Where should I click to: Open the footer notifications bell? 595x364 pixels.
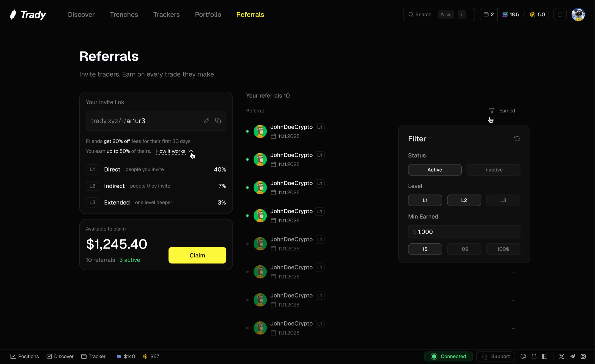click(x=534, y=356)
